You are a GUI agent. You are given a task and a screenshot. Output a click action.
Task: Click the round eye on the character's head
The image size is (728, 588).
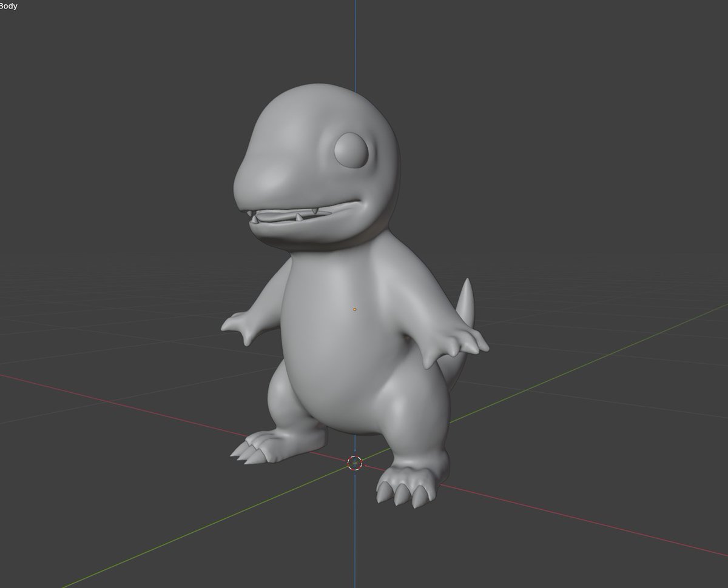[x=351, y=149]
